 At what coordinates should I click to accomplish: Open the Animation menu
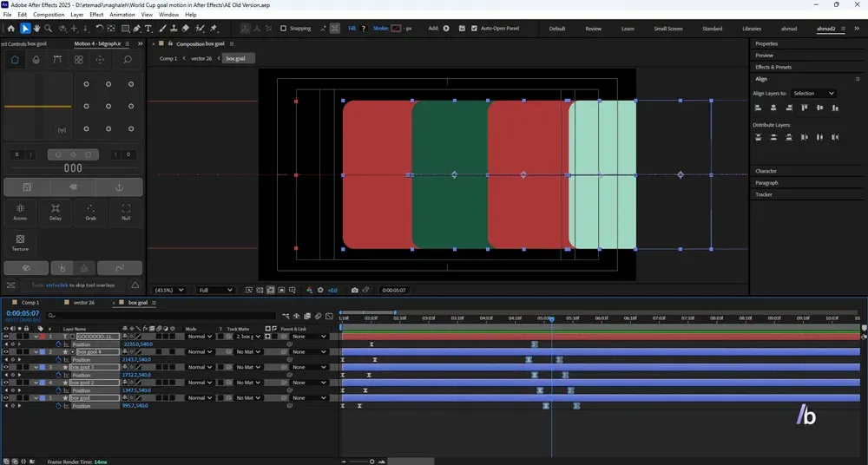[x=122, y=15]
